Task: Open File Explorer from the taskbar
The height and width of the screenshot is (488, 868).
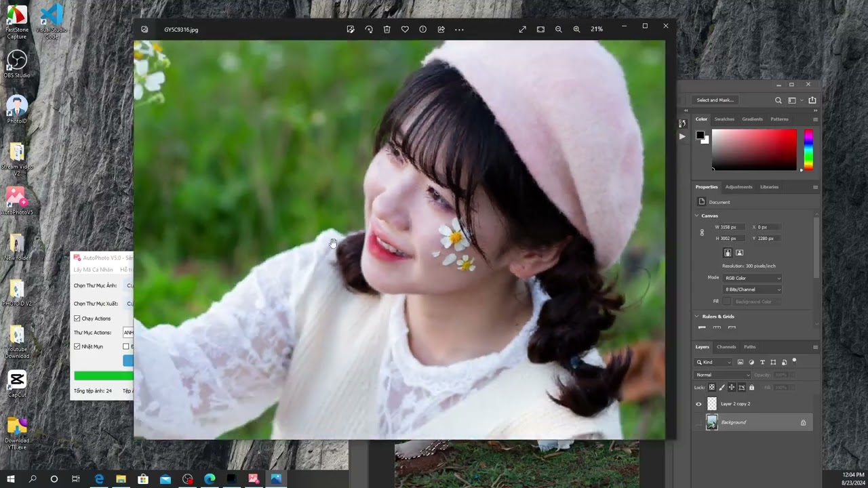Action: [121, 479]
